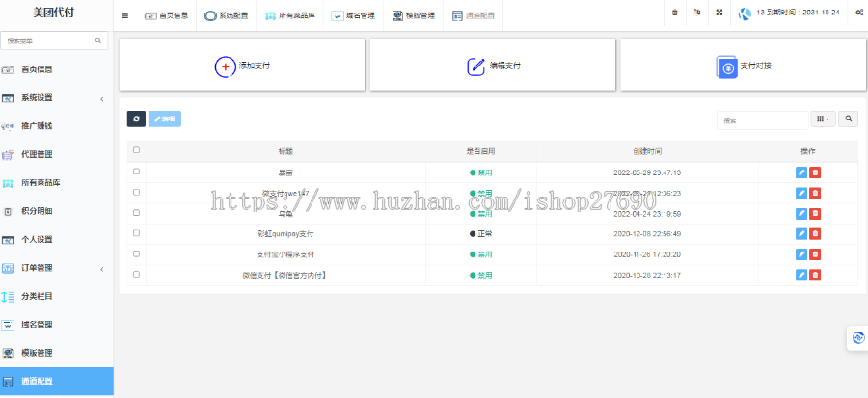868x398 pixels.
Task: Expand 系统设置 in the sidebar
Action: [56, 98]
